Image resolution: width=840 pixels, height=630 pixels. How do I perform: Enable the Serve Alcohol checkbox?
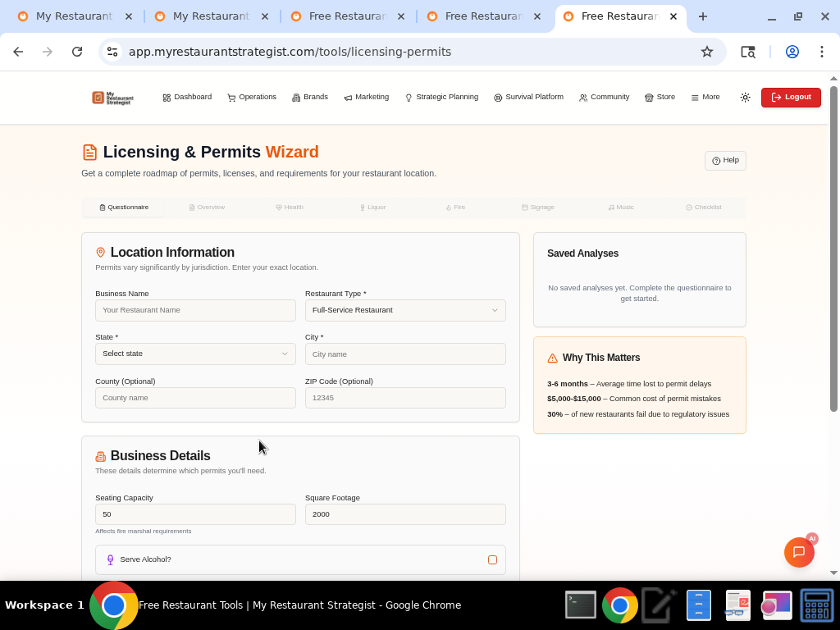492,559
